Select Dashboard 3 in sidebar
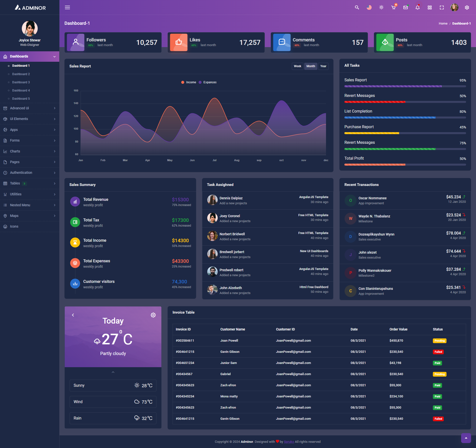 pos(21,82)
